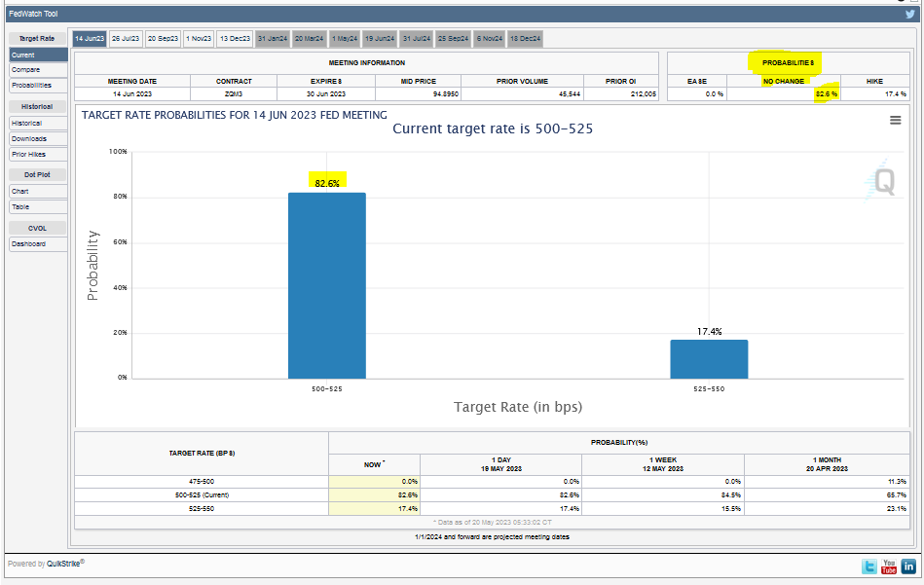This screenshot has width=924, height=585.
Task: Click the chart title about 14 JUN 2023 meeting
Action: (x=234, y=115)
